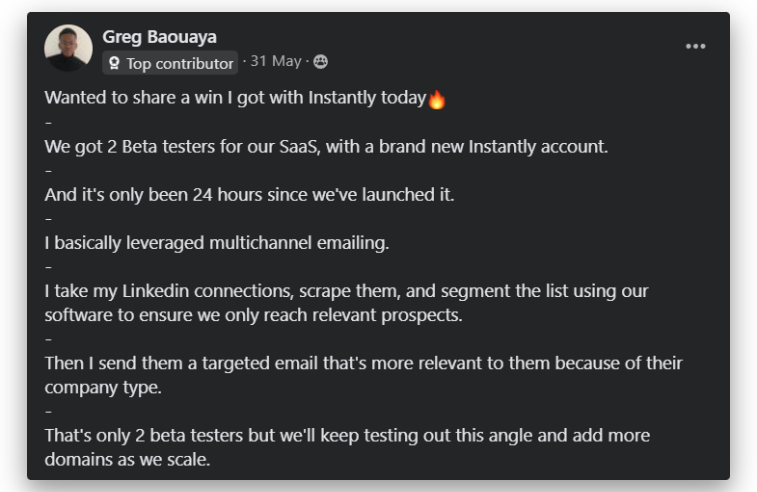Screen dimensions: 757x492
Task: Open the 31 May post timestamp
Action: [x=277, y=62]
